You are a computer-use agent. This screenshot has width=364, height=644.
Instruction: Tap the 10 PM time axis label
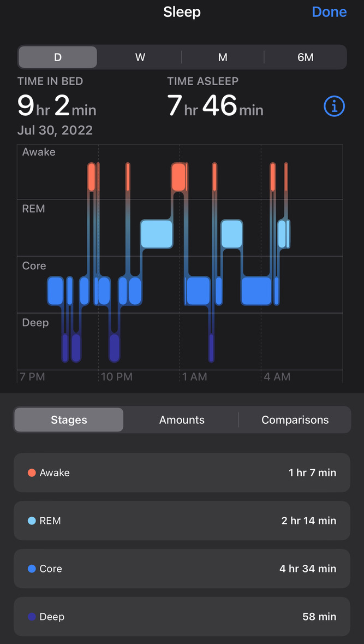point(117,377)
